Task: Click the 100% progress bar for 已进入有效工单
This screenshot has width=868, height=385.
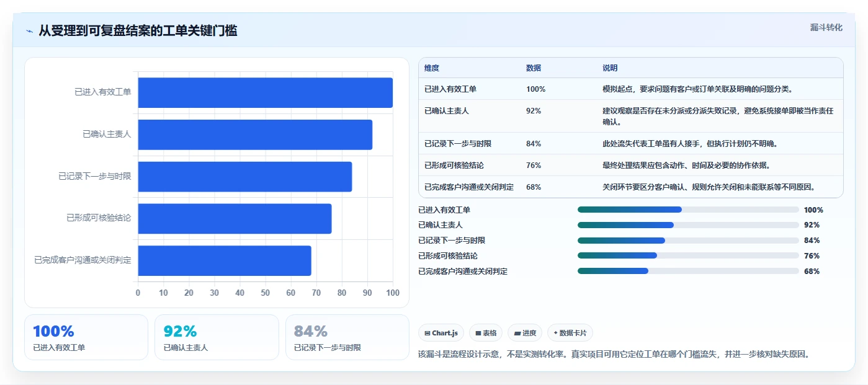Action: pos(688,210)
